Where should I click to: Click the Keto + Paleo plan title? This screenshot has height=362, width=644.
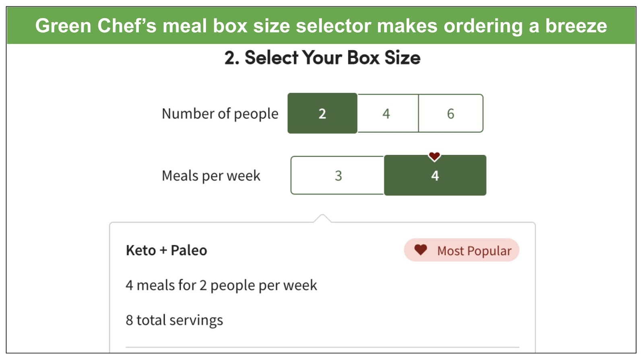click(x=166, y=250)
